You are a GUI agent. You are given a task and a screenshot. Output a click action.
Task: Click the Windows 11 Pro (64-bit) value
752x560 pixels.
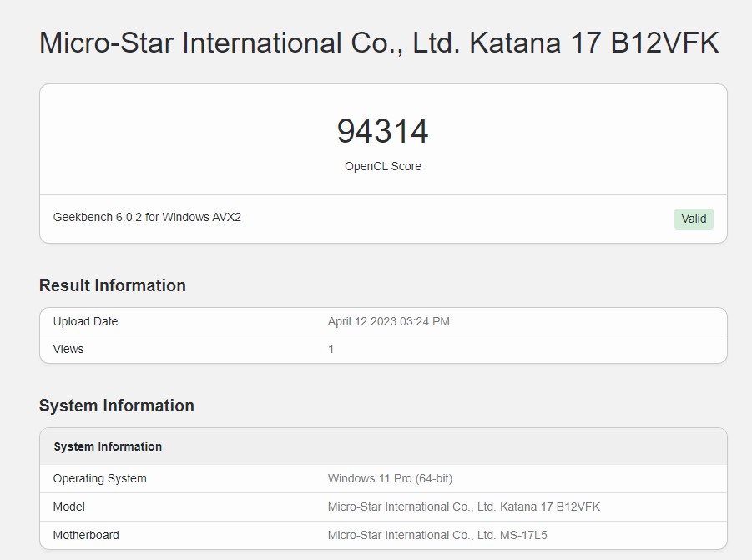[390, 478]
